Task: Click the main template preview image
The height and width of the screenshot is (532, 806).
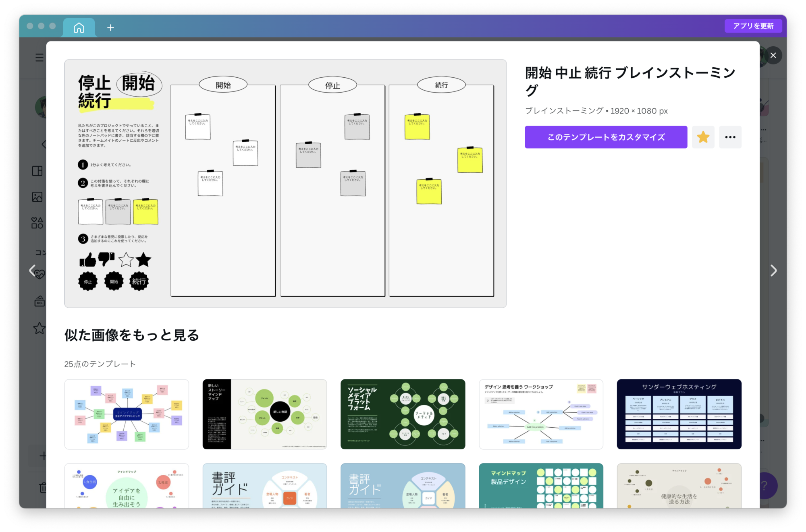Action: pos(285,184)
